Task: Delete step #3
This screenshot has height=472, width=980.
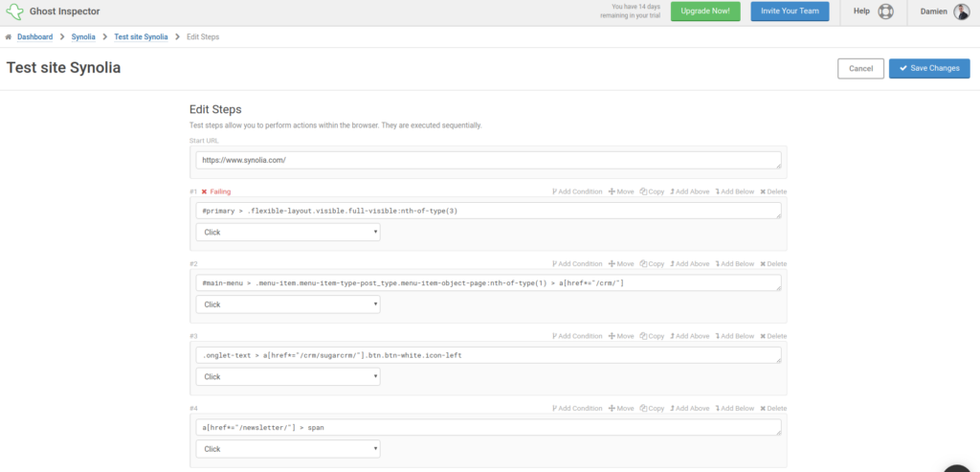Action: (x=773, y=336)
